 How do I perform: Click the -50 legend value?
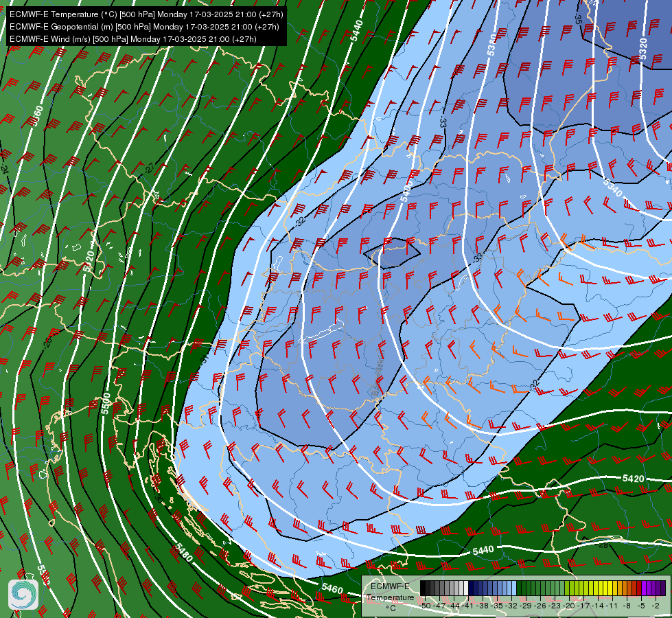425,606
